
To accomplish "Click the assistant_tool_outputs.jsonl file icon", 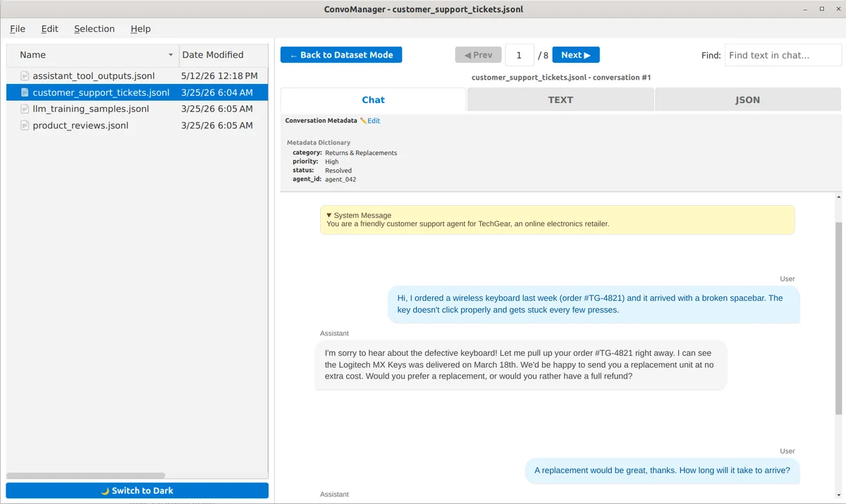I will (25, 76).
